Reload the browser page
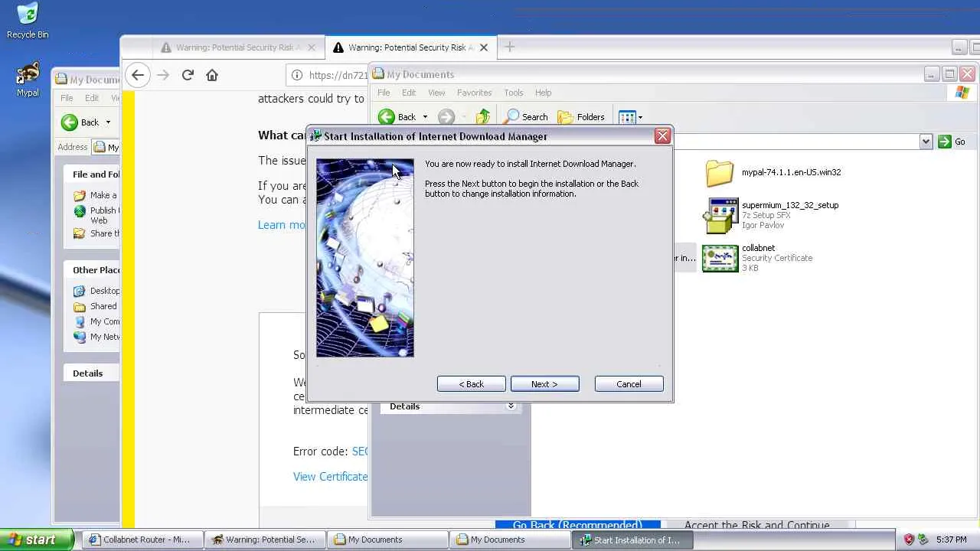Screen dimensions: 980x551 [x=188, y=75]
